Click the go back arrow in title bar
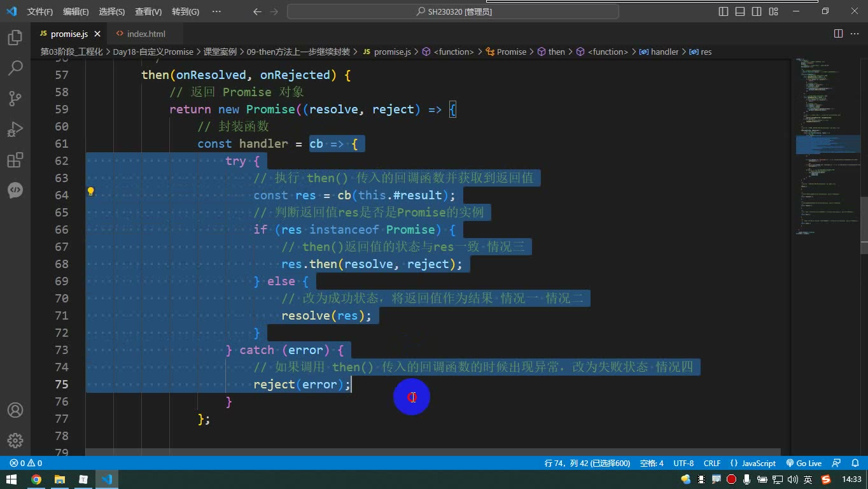The image size is (868, 489). (257, 11)
